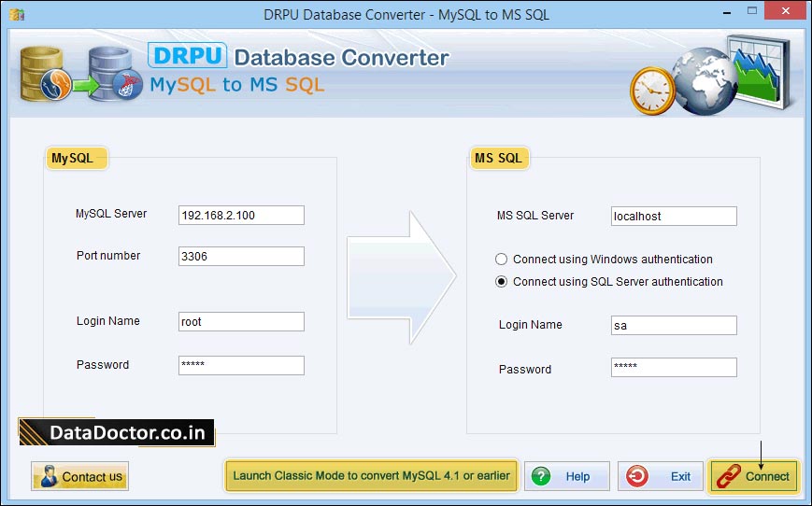Click the Port number field showing 3306
Image resolution: width=812 pixels, height=506 pixels.
[241, 256]
